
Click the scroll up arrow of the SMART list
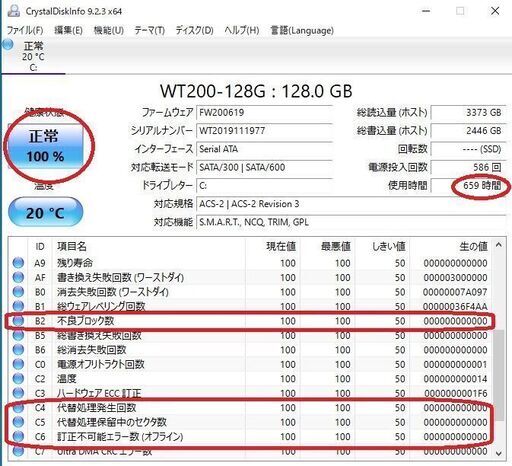click(499, 245)
